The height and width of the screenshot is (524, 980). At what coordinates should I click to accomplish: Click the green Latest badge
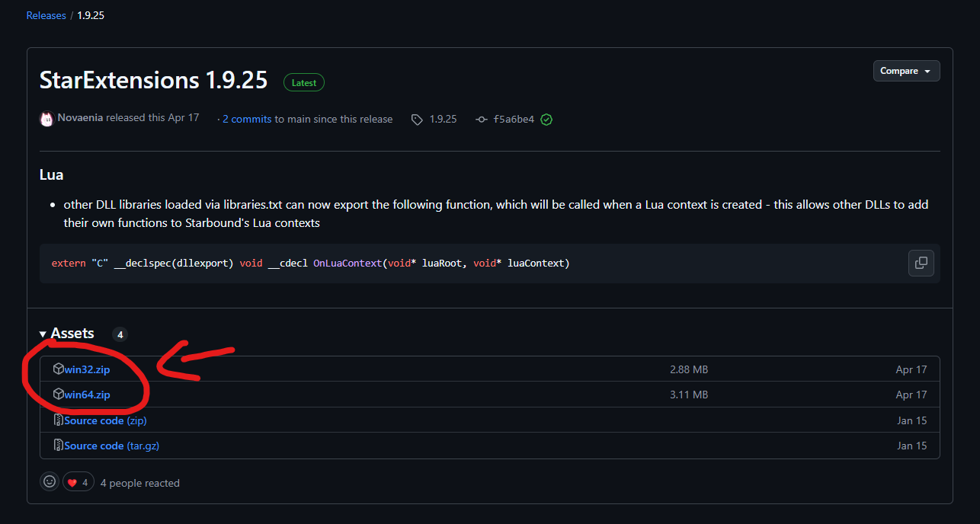(304, 82)
